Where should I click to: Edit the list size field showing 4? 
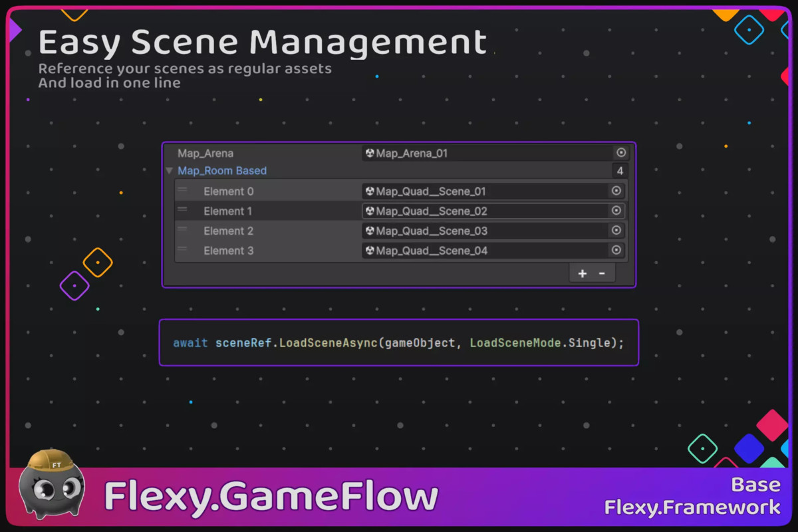(620, 171)
